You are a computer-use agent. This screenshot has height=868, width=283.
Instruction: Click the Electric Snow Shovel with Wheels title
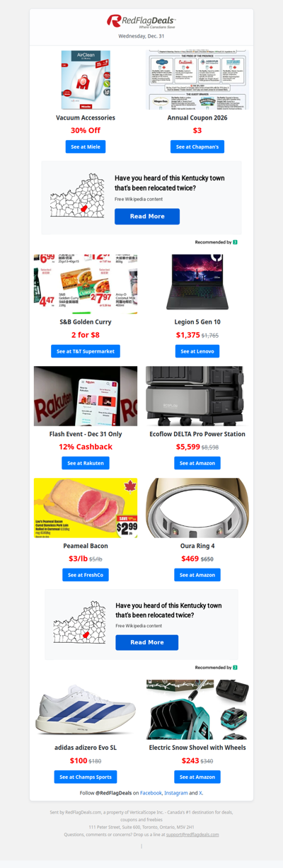tap(197, 747)
